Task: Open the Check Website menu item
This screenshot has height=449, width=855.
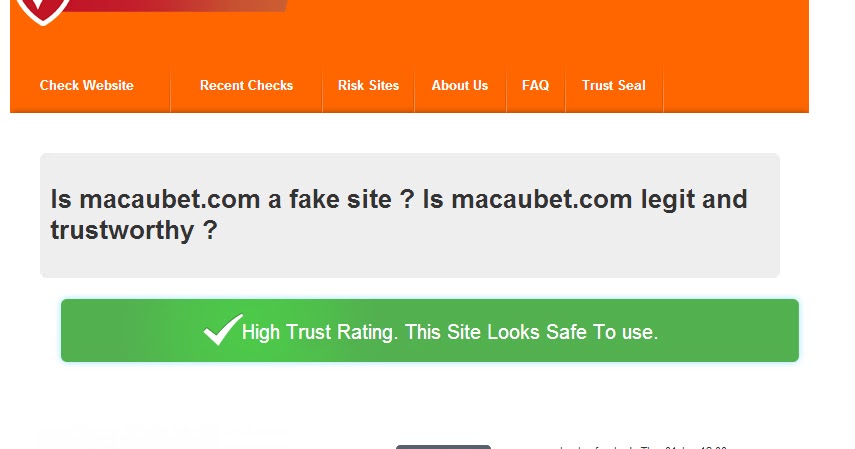Action: pos(87,86)
